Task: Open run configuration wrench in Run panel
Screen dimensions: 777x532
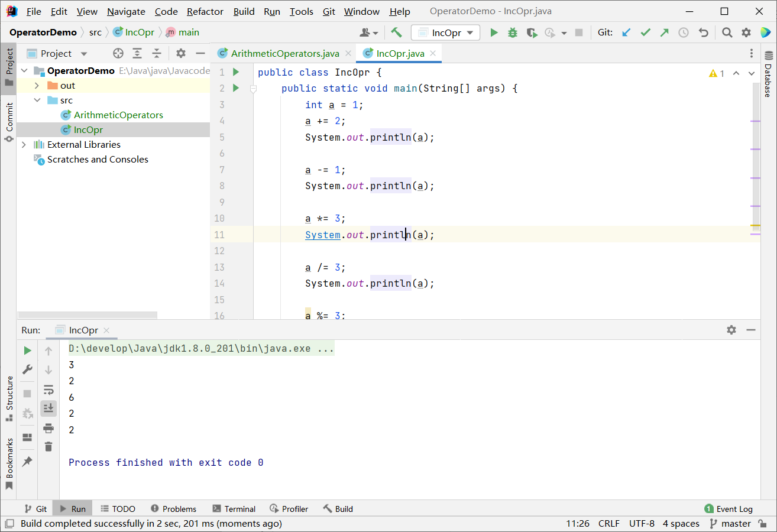Action: pos(27,369)
